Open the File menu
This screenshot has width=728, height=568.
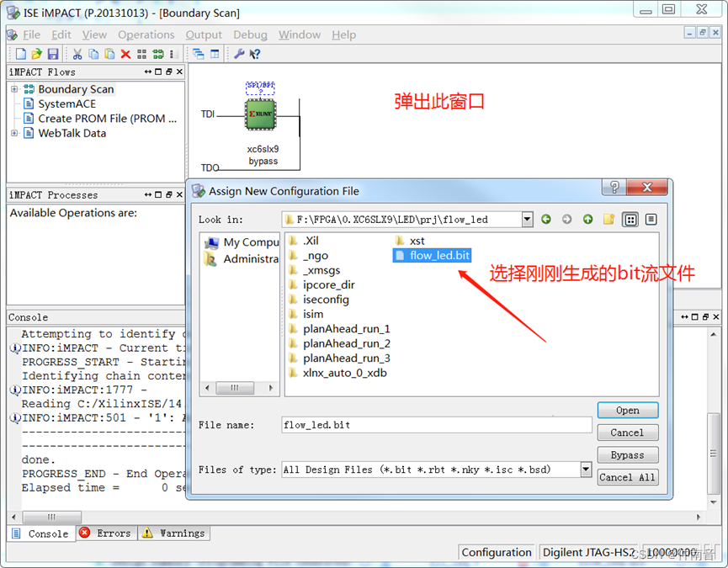31,35
